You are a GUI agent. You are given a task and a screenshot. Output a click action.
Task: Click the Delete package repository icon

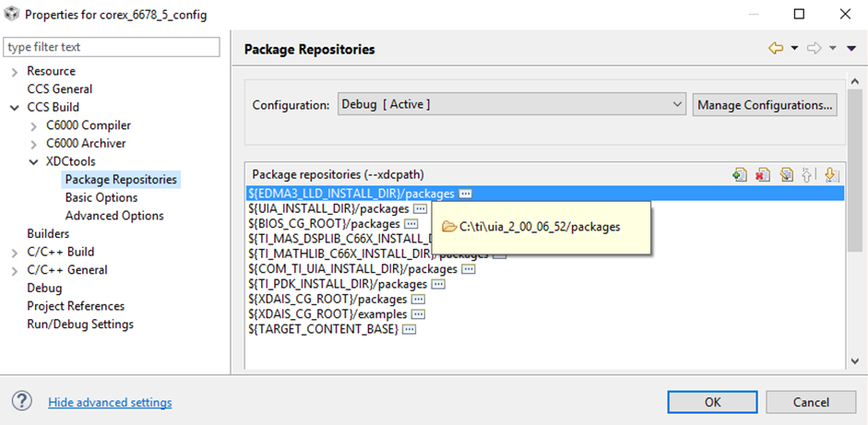click(763, 174)
